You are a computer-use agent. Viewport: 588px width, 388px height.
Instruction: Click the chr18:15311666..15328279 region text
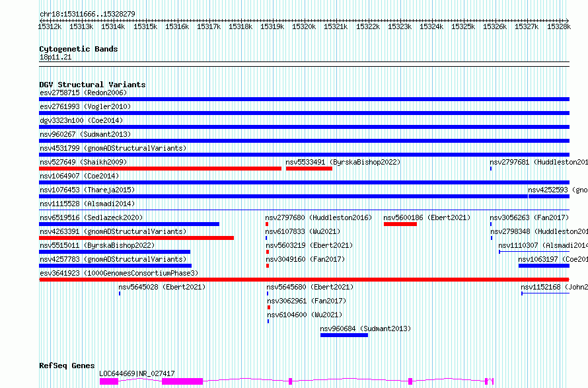coord(87,14)
